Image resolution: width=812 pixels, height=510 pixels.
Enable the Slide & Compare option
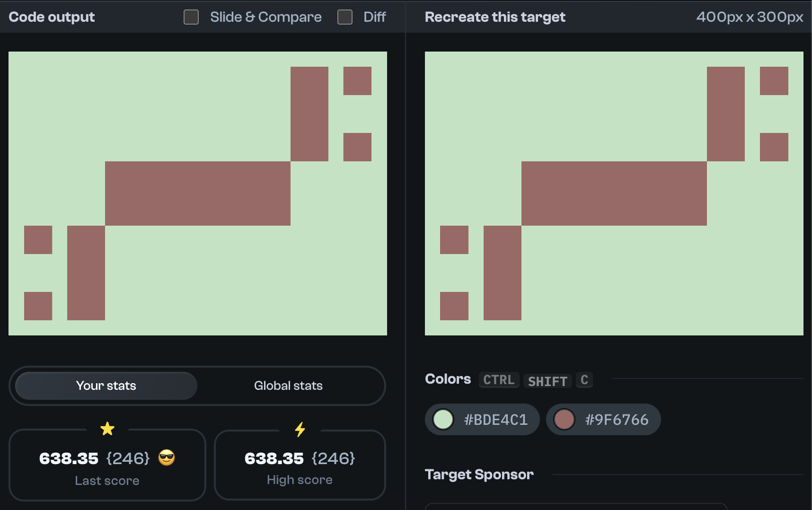point(191,17)
